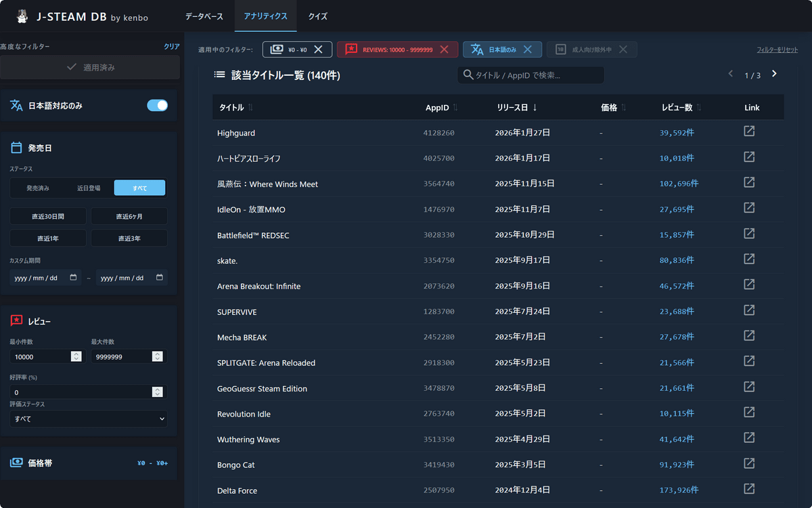
Task: Click フィルターをリセット link
Action: click(777, 50)
